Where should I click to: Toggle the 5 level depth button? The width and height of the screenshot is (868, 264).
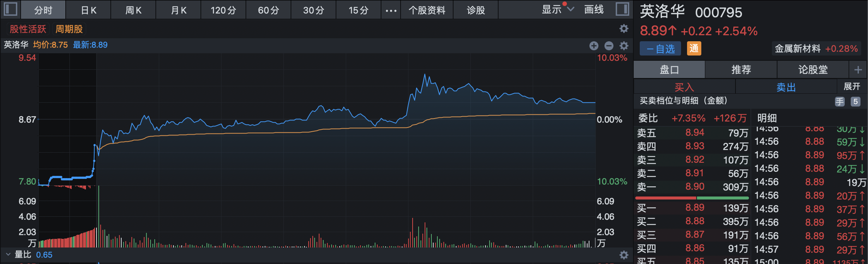(855, 101)
